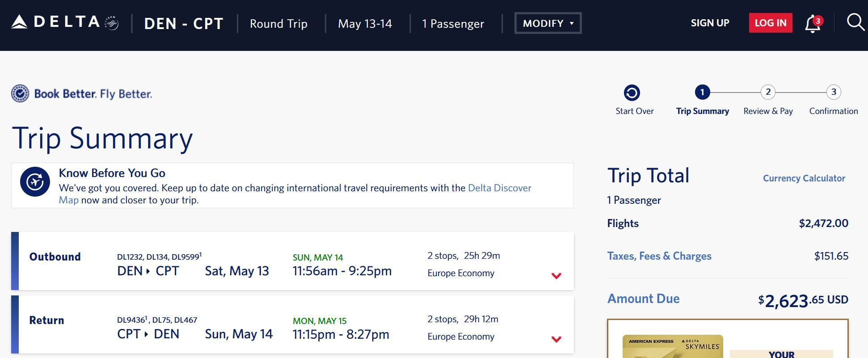Click the Delta logo in header
This screenshot has height=358, width=868.
click(65, 22)
